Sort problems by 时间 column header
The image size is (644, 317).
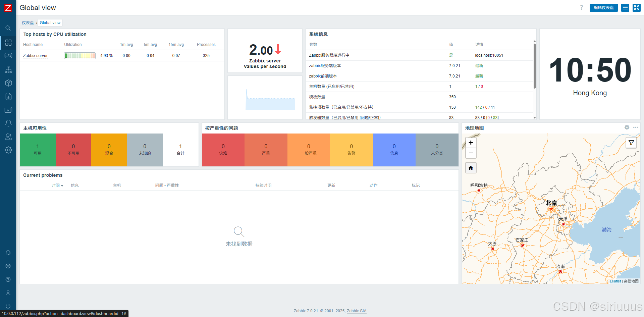click(x=57, y=186)
